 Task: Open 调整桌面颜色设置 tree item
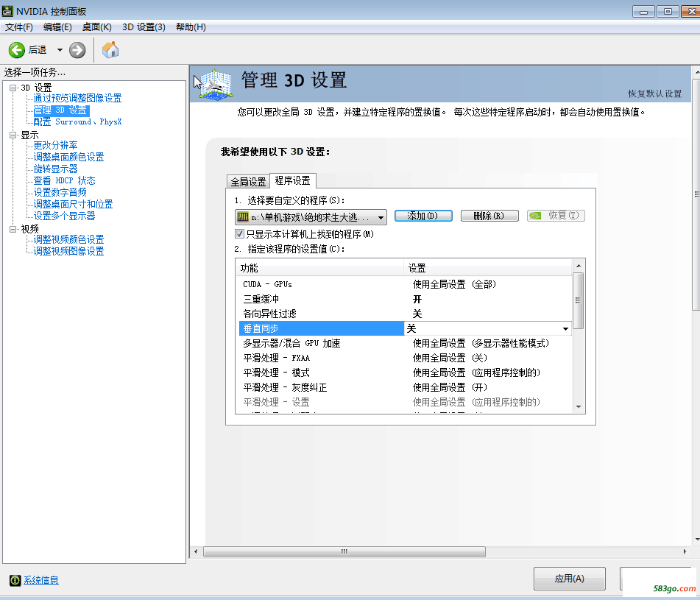(68, 157)
